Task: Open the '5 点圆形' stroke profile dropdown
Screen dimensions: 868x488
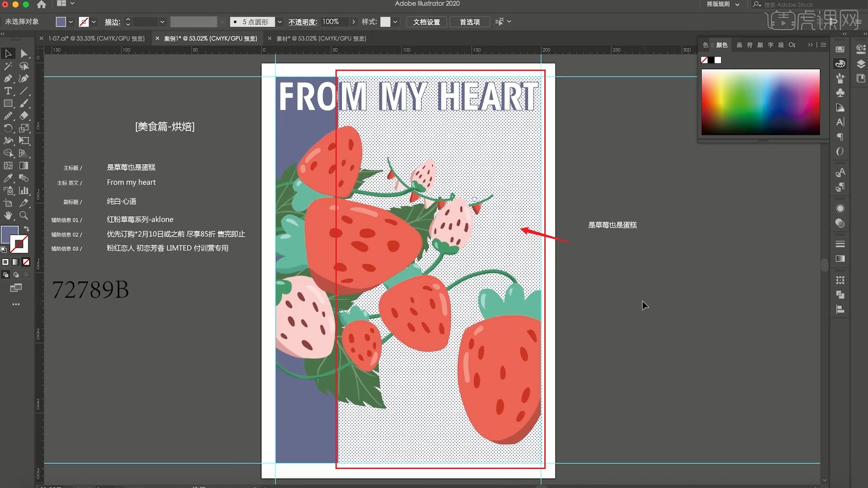Action: pos(280,22)
